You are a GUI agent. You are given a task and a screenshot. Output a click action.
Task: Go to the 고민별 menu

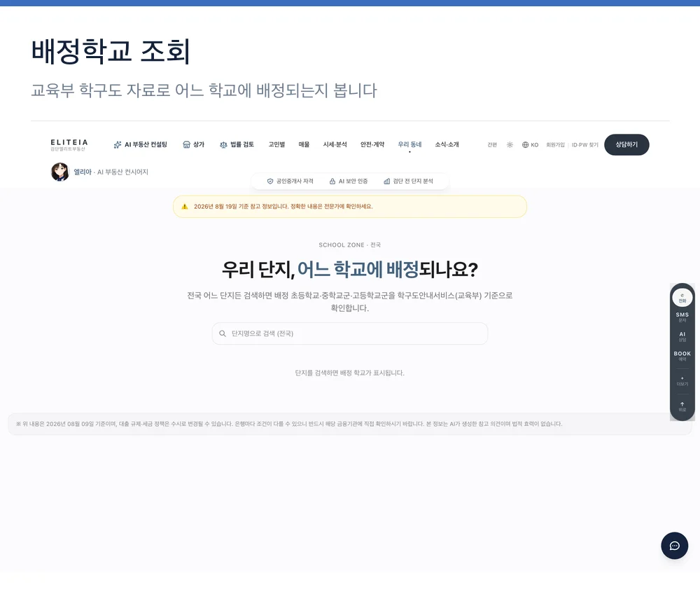pos(276,144)
